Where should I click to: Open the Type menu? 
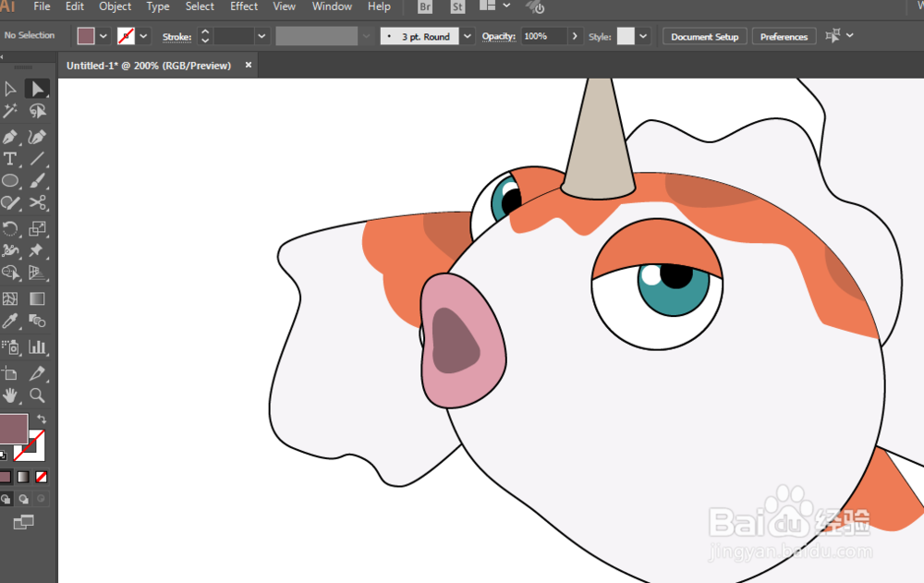coord(158,6)
